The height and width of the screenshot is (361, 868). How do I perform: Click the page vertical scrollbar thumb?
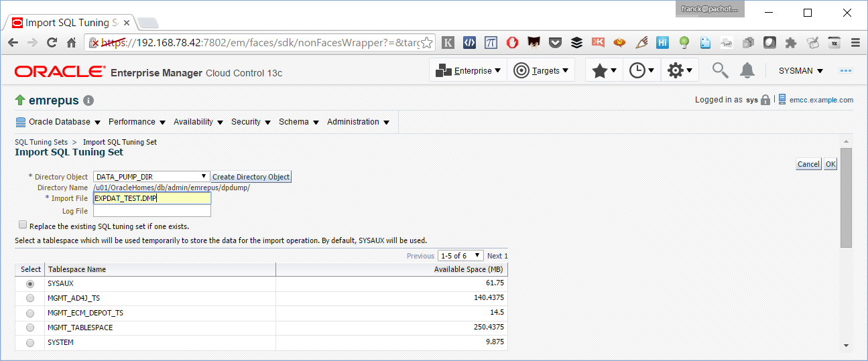tap(846, 198)
